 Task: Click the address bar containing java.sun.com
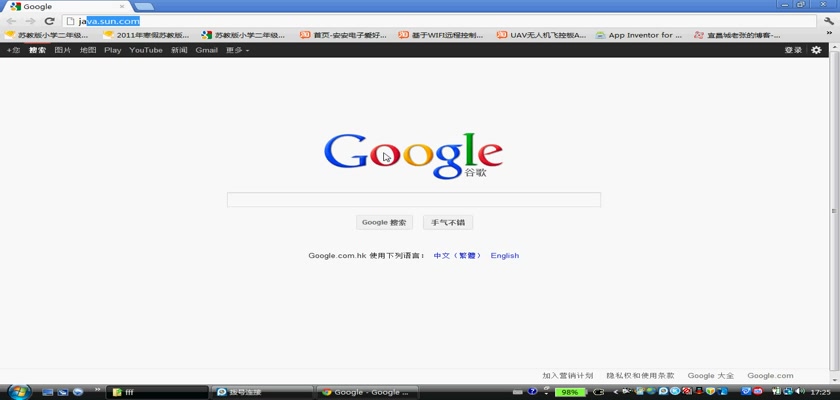tap(439, 21)
